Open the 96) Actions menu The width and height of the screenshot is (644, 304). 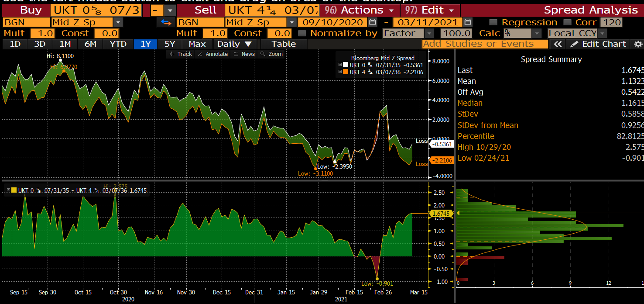point(359,10)
